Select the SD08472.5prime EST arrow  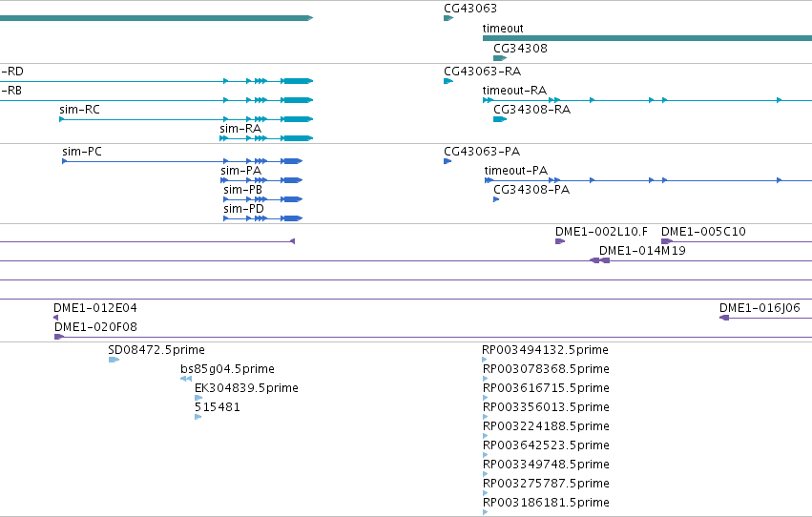pos(114,360)
